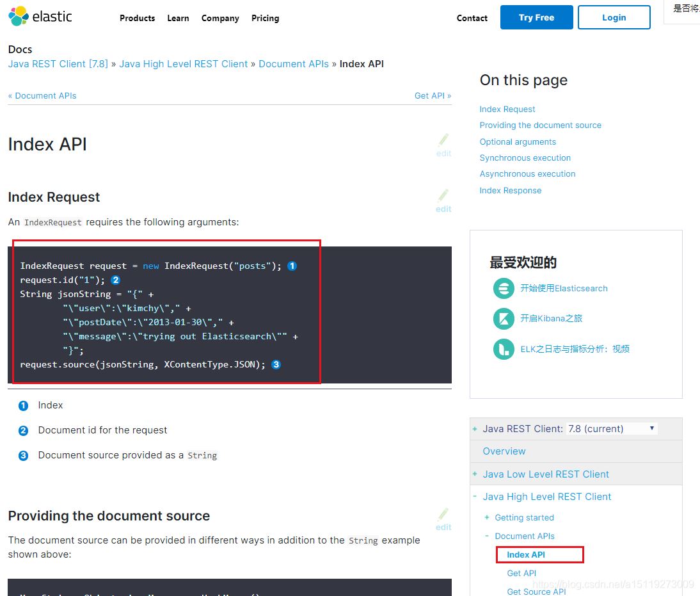Click the Elasticsearch icon in the popular list

(504, 288)
